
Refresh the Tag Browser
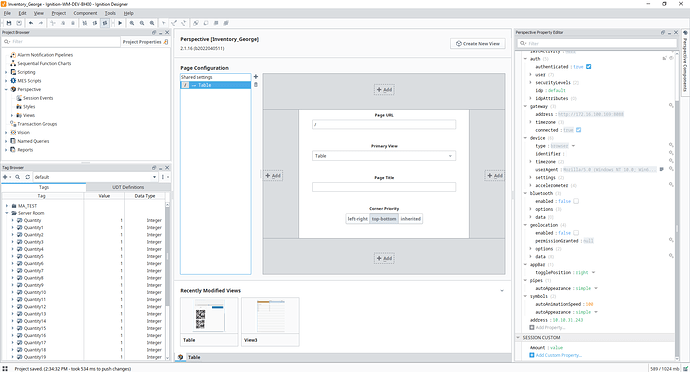[x=27, y=177]
